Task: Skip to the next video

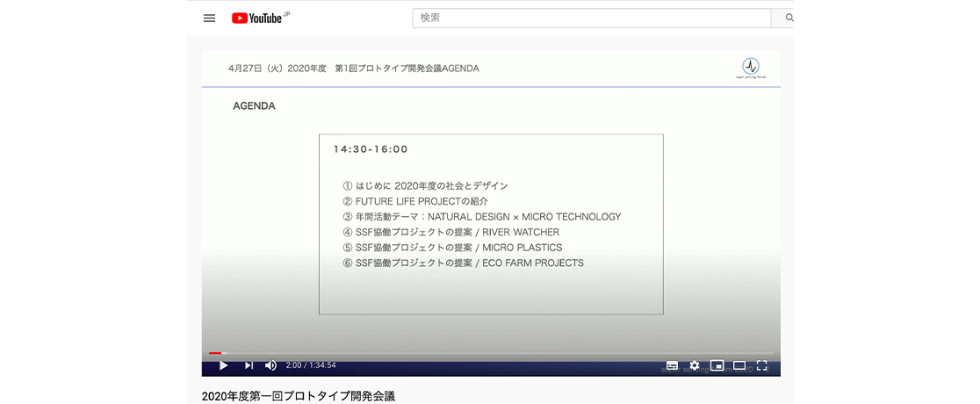Action: click(249, 365)
